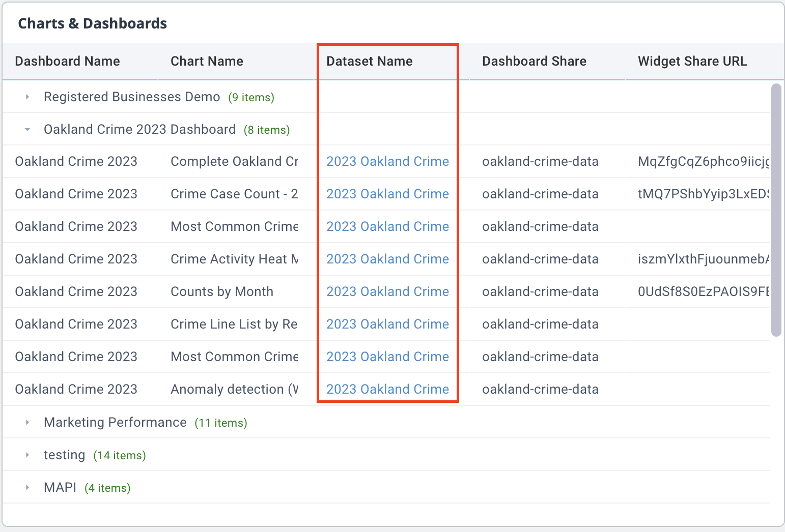Select the Anomaly detection chart name cell
Image resolution: width=785 pixels, height=532 pixels.
click(234, 390)
